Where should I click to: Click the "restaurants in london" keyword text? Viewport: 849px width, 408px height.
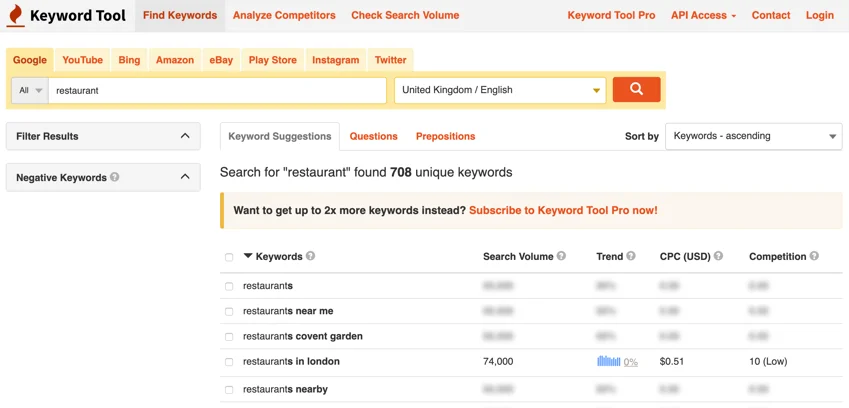(291, 361)
